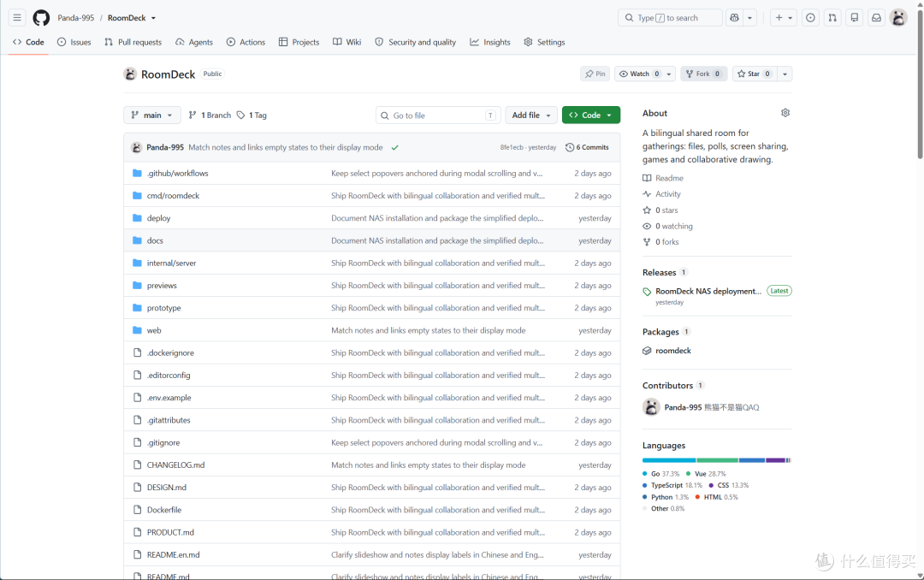Watch the RoomDeck repository

pyautogui.click(x=639, y=74)
